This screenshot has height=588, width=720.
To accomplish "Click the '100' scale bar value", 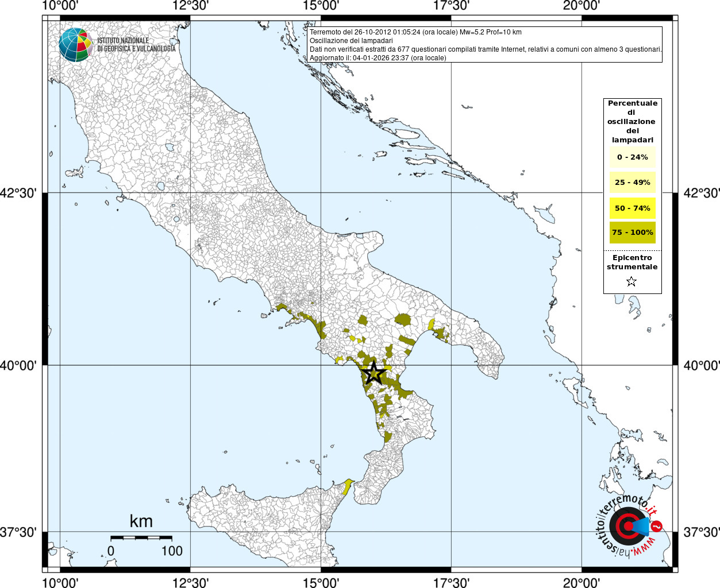I will (x=172, y=551).
